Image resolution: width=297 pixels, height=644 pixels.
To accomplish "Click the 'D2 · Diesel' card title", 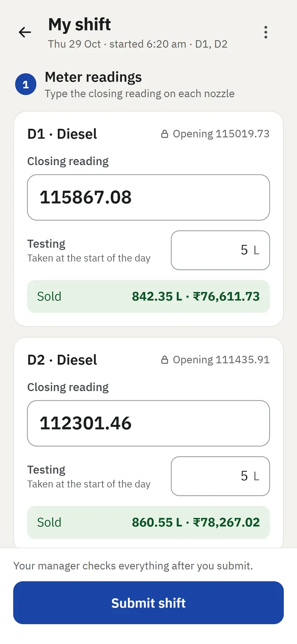I will click(62, 360).
